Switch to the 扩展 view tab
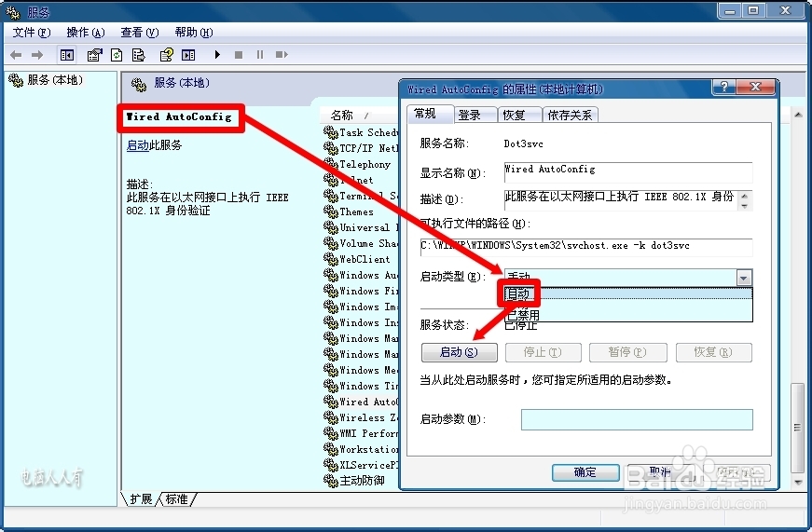812x532 pixels. pos(141,498)
